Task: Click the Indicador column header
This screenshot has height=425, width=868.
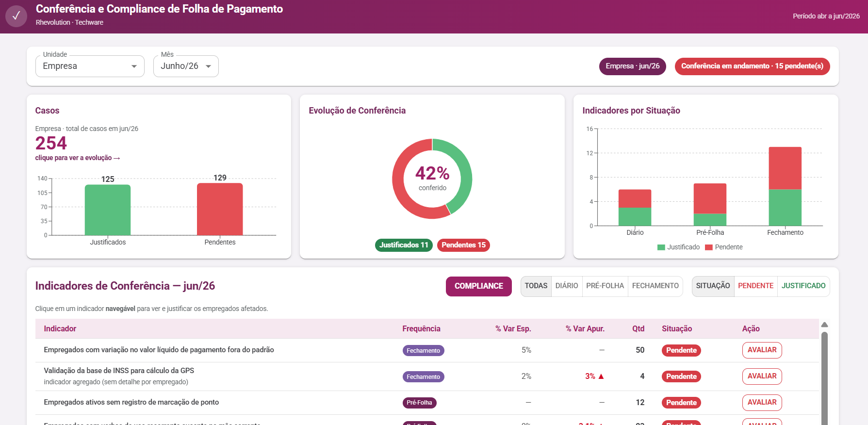Action: point(60,329)
